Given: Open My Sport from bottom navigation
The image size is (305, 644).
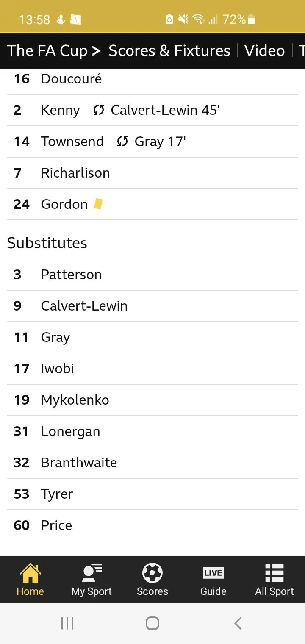Looking at the screenshot, I should click(x=91, y=573).
